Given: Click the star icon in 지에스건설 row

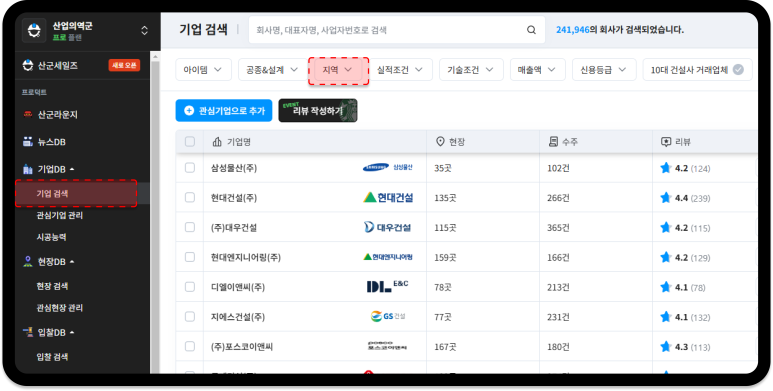Looking at the screenshot, I should click(x=666, y=317).
